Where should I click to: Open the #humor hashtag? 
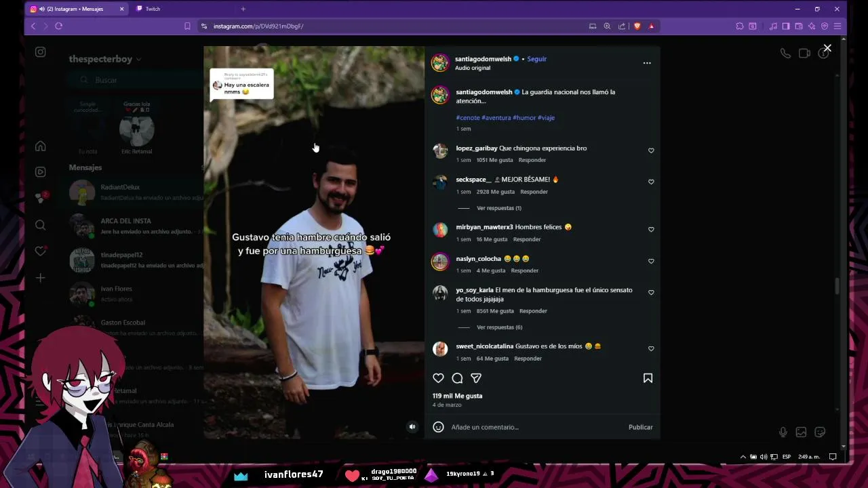point(524,118)
